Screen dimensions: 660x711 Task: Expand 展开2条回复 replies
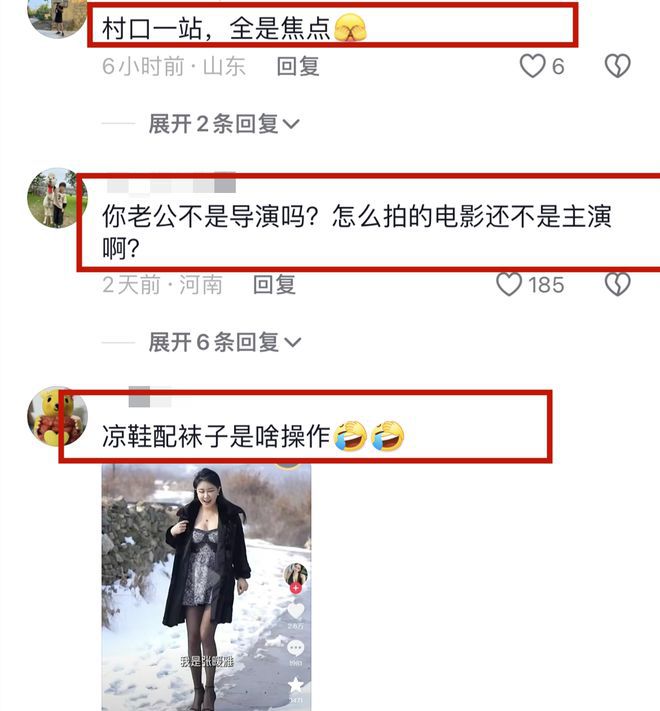[x=224, y=124]
